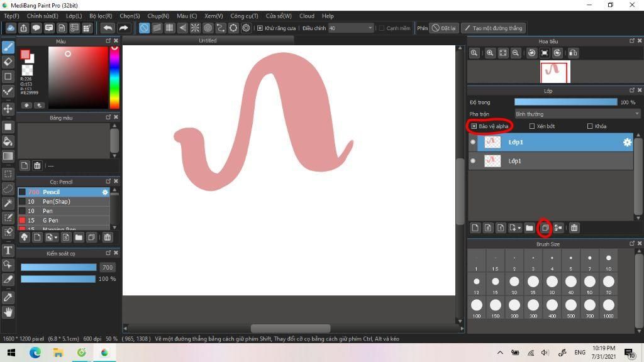Duplicate the layer using the copy icon
This screenshot has height=362, width=644.
pyautogui.click(x=545, y=228)
